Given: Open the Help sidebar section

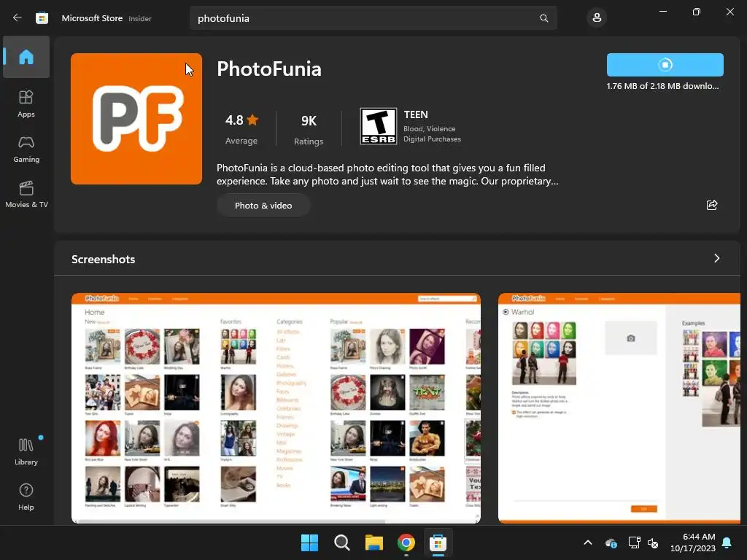Looking at the screenshot, I should coord(26,497).
